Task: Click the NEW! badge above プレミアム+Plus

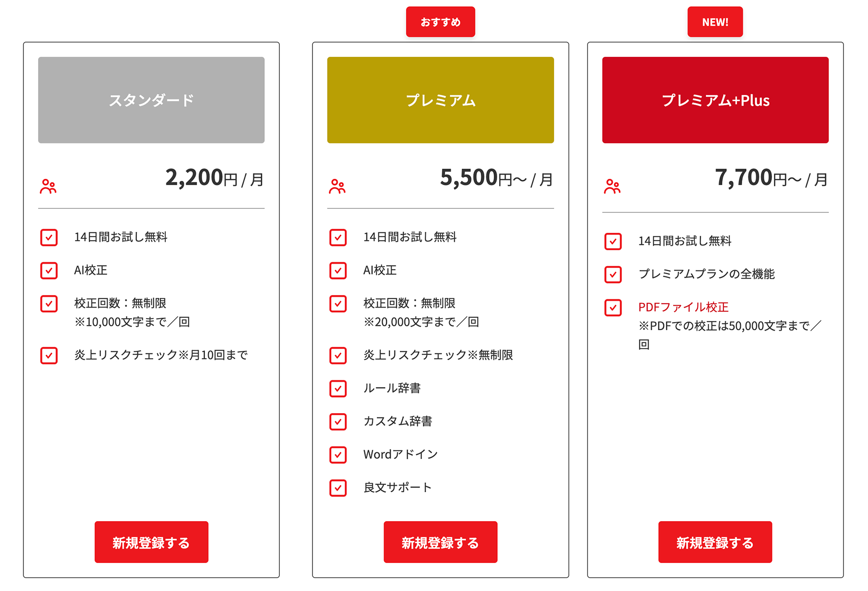Action: click(x=715, y=22)
